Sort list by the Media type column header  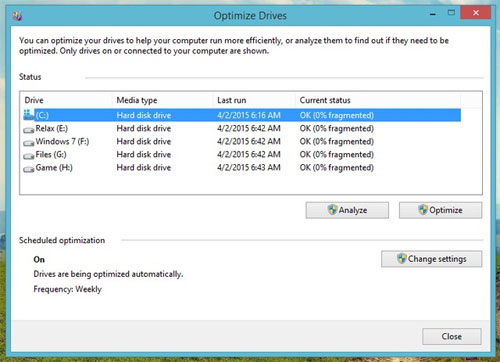tap(137, 100)
